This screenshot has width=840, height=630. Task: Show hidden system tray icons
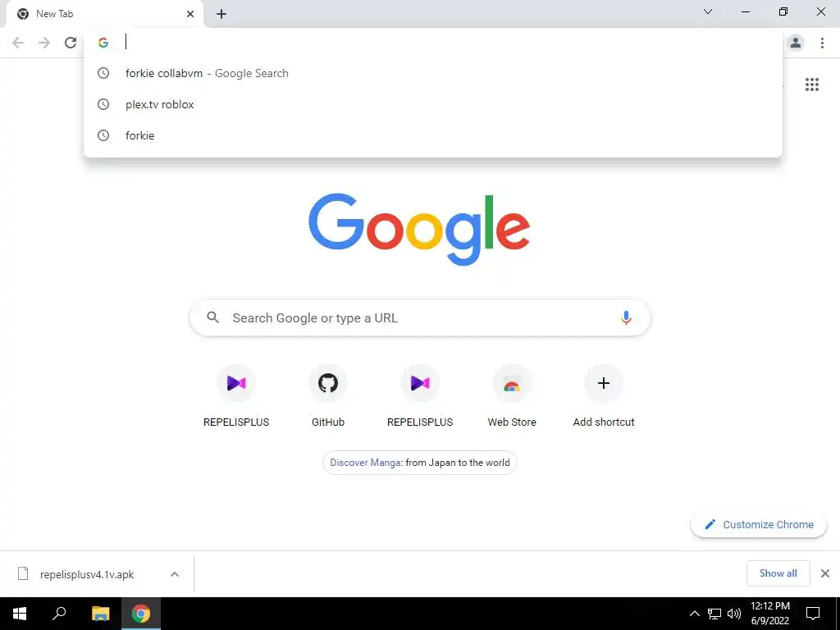pyautogui.click(x=694, y=614)
